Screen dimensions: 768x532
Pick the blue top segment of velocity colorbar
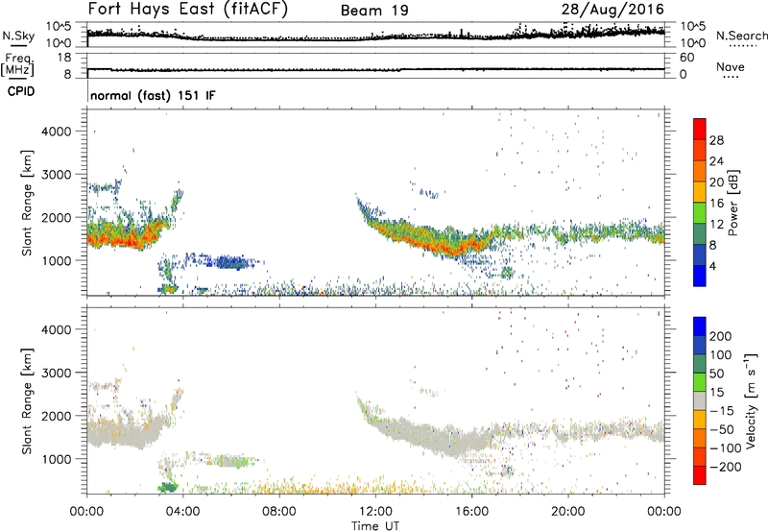[700, 326]
